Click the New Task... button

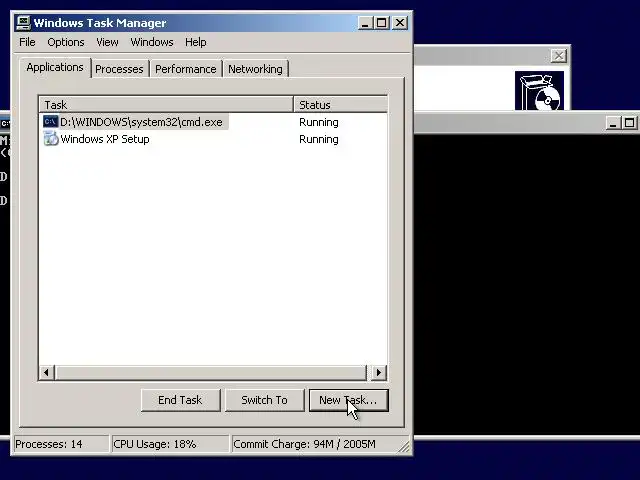348,400
